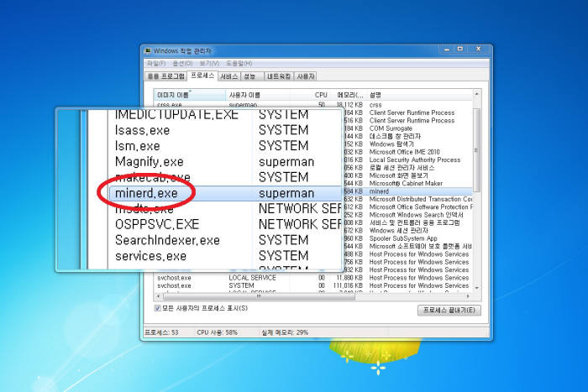Open the 옵션(O) menu
588x392 pixels.
click(x=182, y=63)
